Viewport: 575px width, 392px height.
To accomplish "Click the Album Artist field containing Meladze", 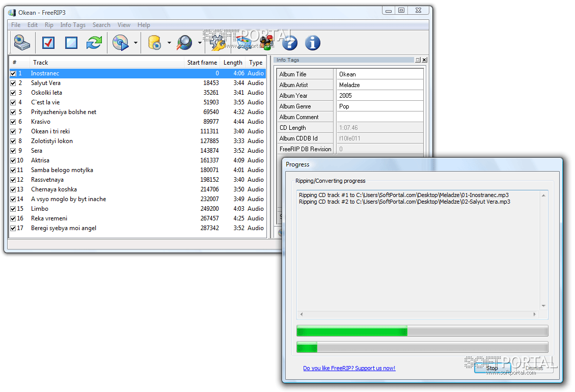I will click(380, 85).
